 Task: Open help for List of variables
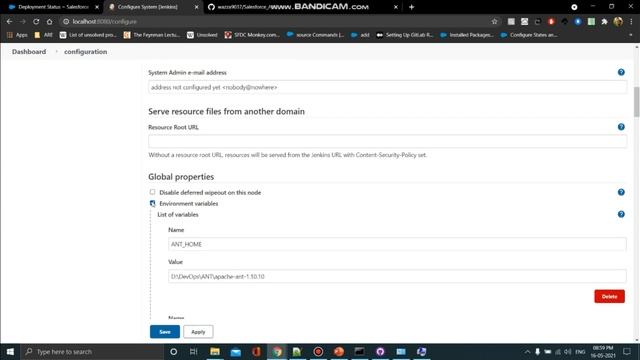point(621,214)
